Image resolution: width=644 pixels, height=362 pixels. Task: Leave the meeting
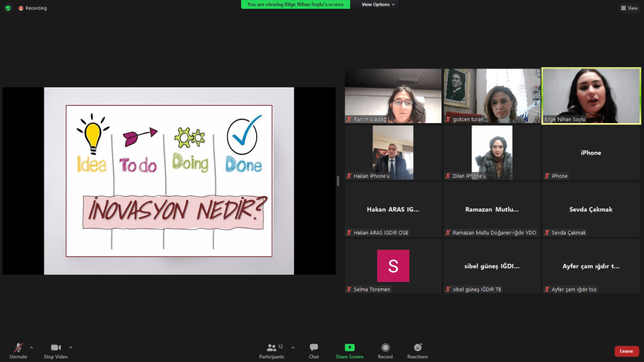point(626,351)
